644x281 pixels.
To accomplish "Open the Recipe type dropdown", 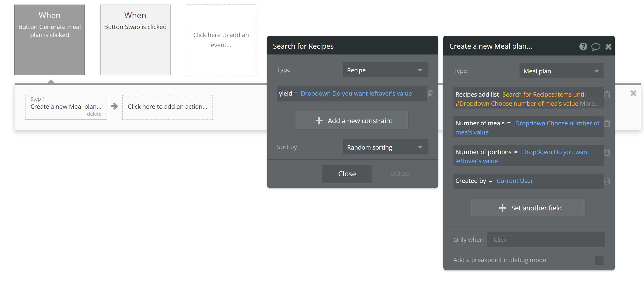I will tap(385, 70).
